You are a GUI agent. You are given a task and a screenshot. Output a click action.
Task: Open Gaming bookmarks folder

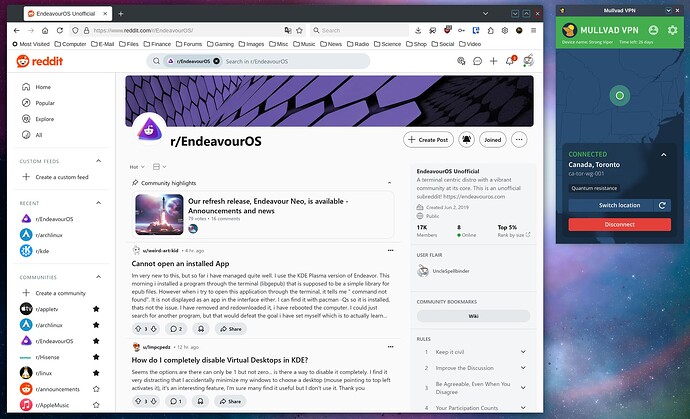tap(220, 44)
